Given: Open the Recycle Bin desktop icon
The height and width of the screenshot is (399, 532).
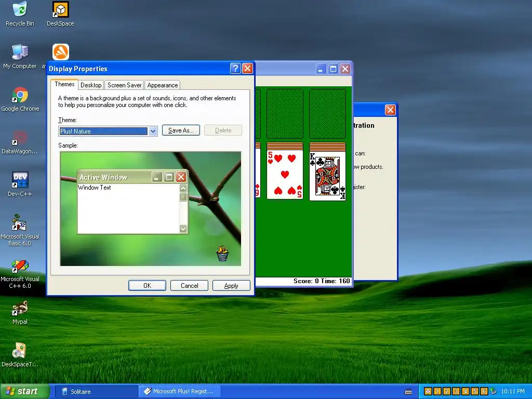Looking at the screenshot, I should [x=20, y=14].
